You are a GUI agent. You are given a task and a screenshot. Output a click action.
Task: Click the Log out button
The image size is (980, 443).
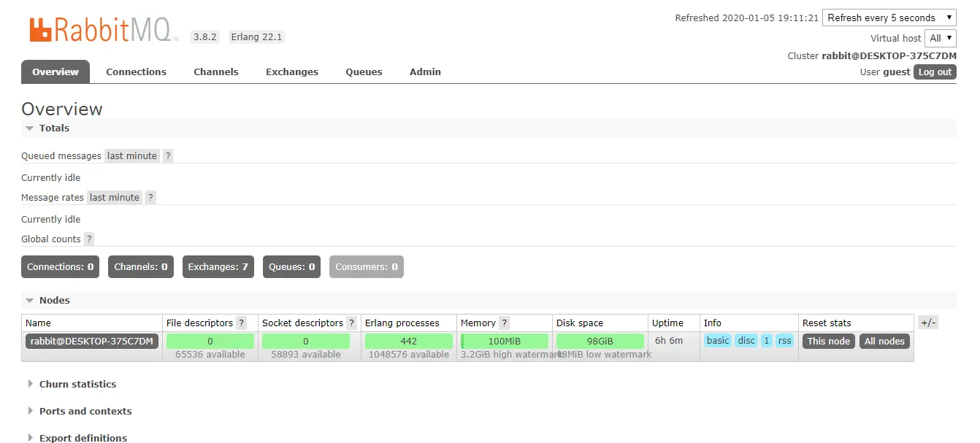coord(935,72)
